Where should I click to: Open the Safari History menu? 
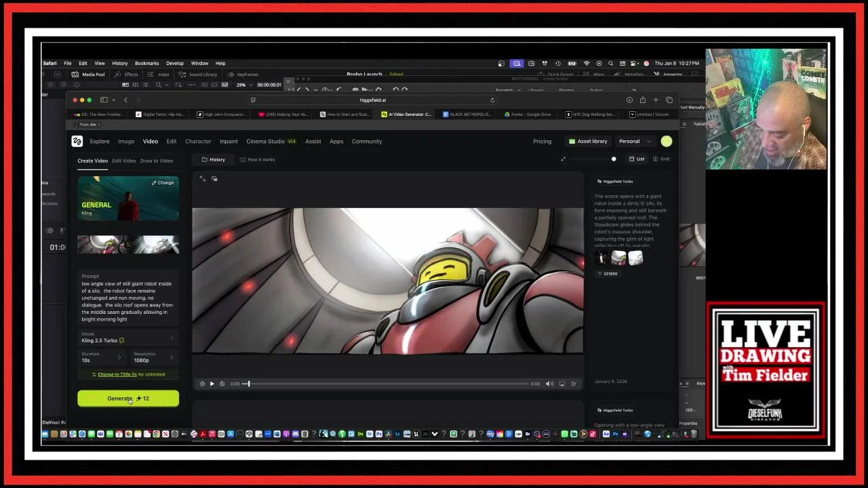pos(119,63)
